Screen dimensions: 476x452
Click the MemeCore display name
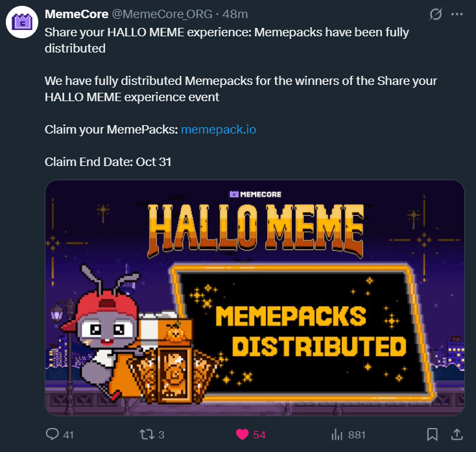click(x=77, y=14)
